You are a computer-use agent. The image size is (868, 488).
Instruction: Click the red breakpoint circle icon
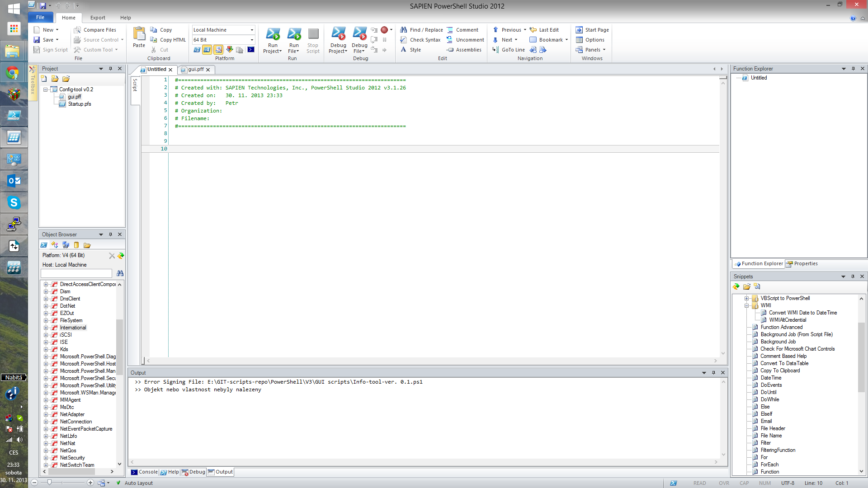pos(384,30)
